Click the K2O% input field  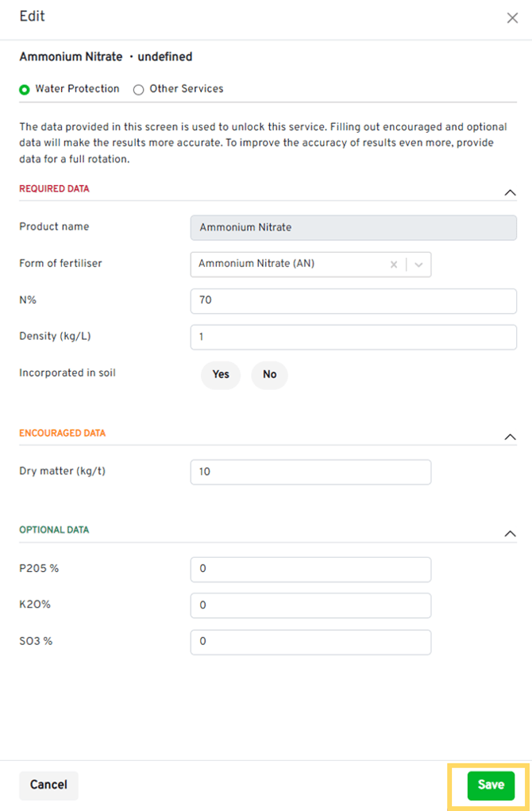click(x=310, y=605)
